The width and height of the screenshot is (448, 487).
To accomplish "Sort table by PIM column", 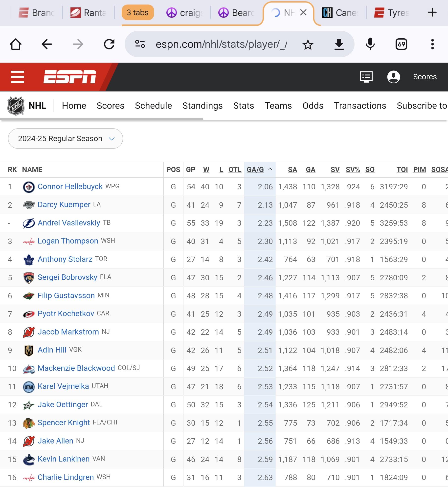I will [420, 170].
